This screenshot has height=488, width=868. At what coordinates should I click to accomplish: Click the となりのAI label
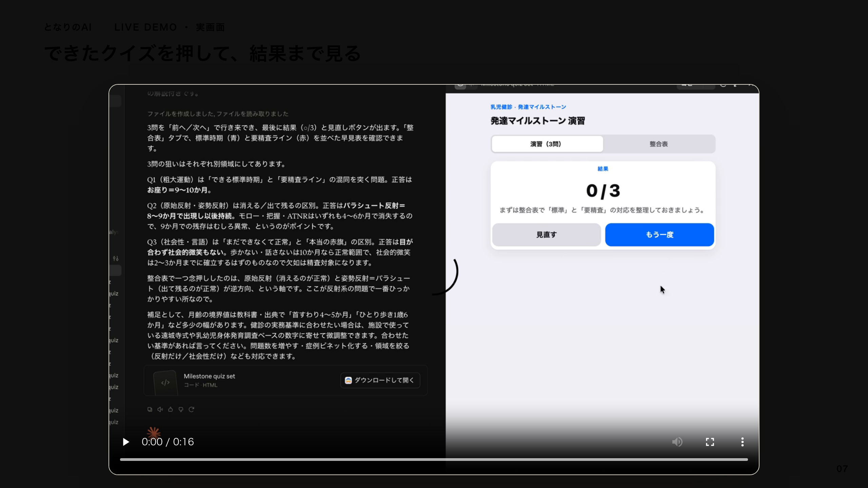[68, 27]
